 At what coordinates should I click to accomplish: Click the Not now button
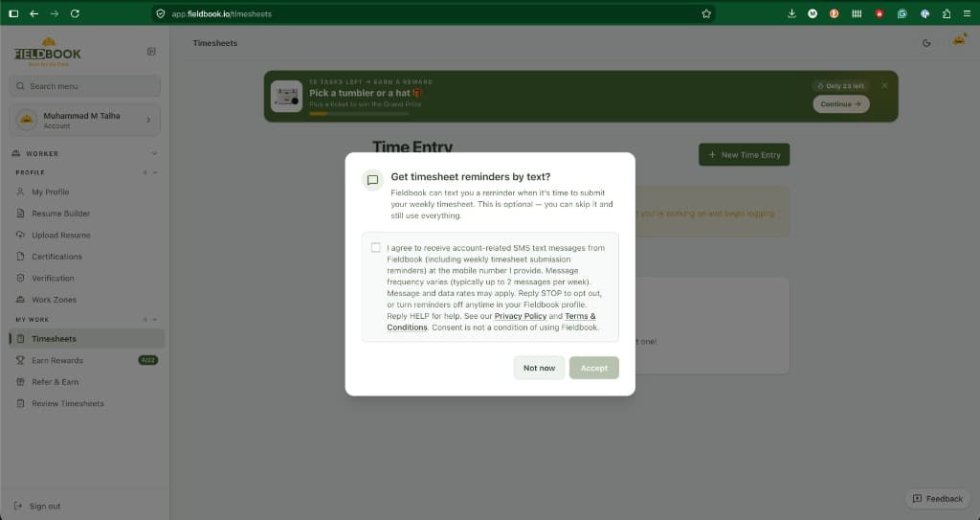point(539,368)
